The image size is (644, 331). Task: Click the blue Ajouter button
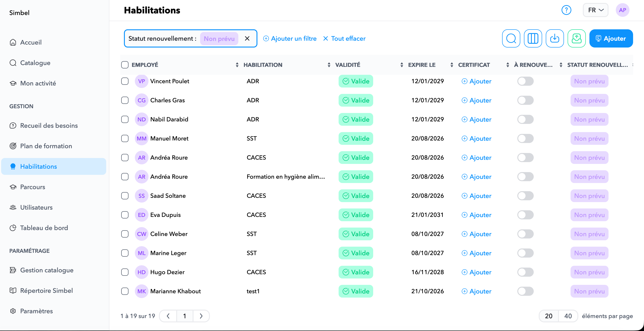[611, 38]
